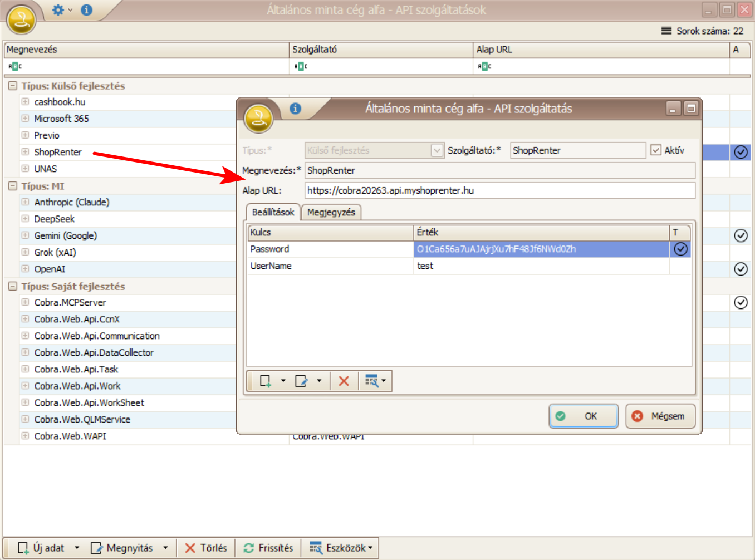
Task: Open the Típus dropdown in the dialog
Action: tap(437, 150)
